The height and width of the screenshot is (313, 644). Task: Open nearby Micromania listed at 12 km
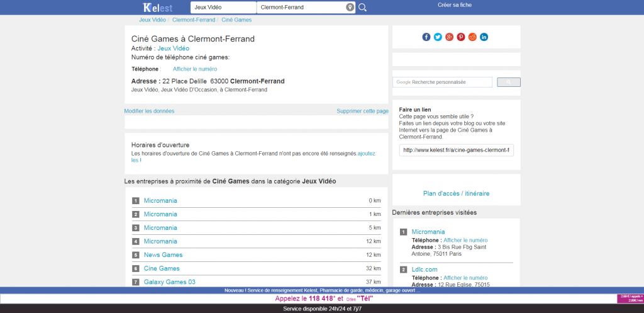pos(160,241)
